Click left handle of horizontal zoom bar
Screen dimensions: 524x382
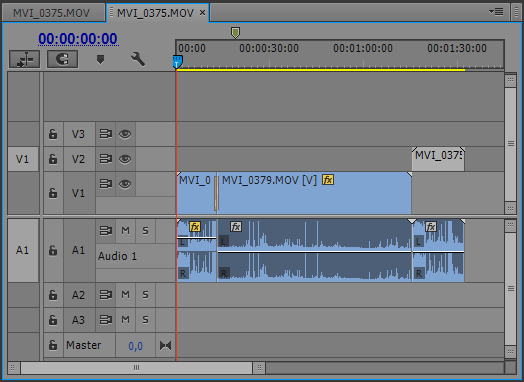coord(13,368)
